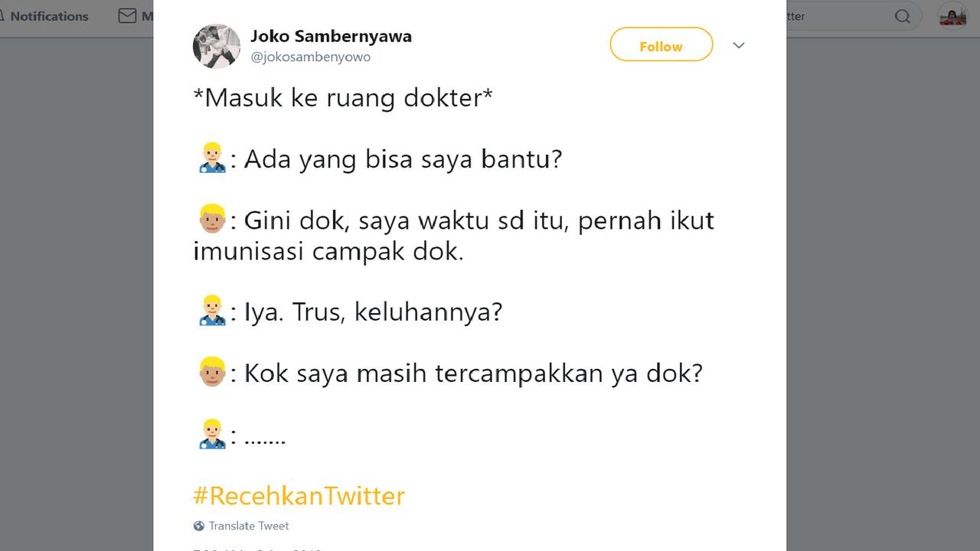Open your account avatar in the top bar
Image resolution: width=980 pixels, height=551 pixels.
tap(952, 15)
